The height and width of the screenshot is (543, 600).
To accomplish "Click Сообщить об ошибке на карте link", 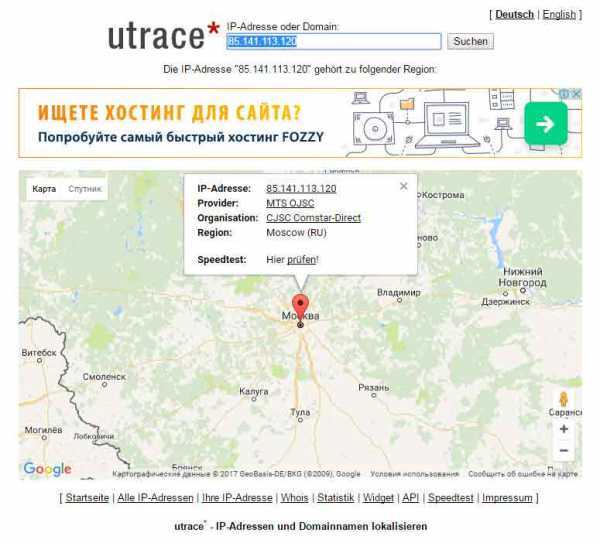I will coord(523,474).
